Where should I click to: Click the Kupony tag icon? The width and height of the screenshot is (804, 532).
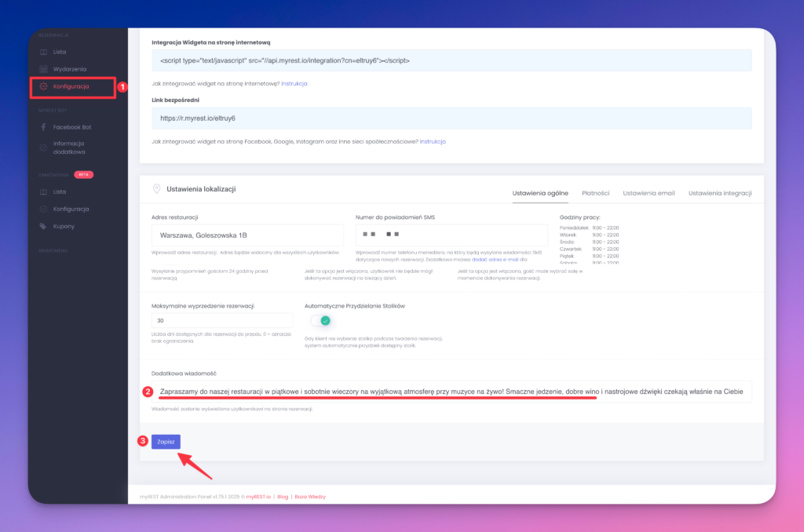44,226
